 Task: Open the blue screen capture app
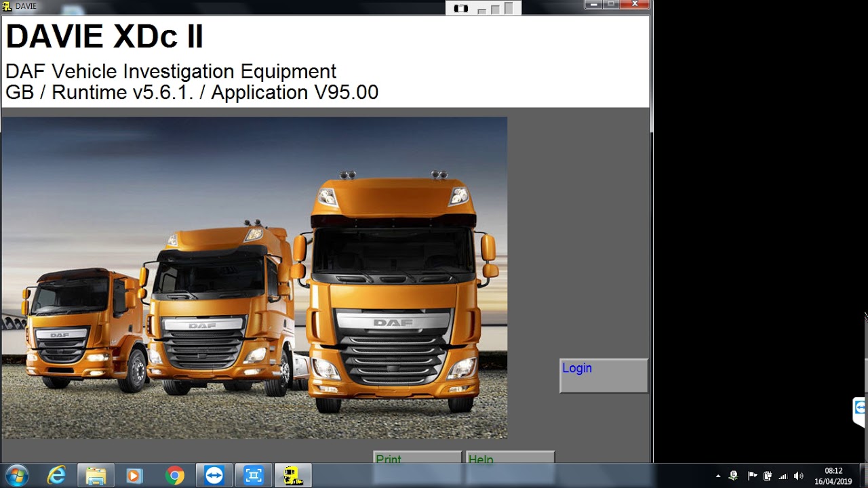click(x=254, y=476)
